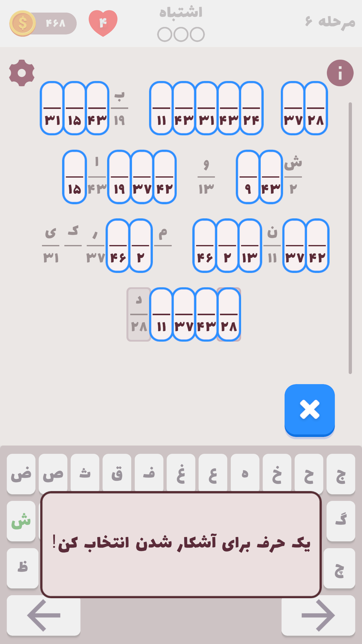This screenshot has height=644, width=362.
Task: Select the revealed د letter cell
Action: 139,314
